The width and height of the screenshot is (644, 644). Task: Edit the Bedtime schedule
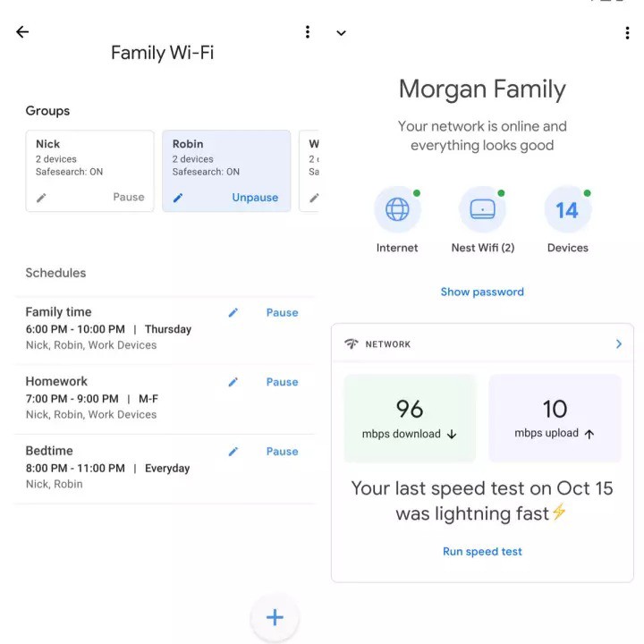[233, 452]
